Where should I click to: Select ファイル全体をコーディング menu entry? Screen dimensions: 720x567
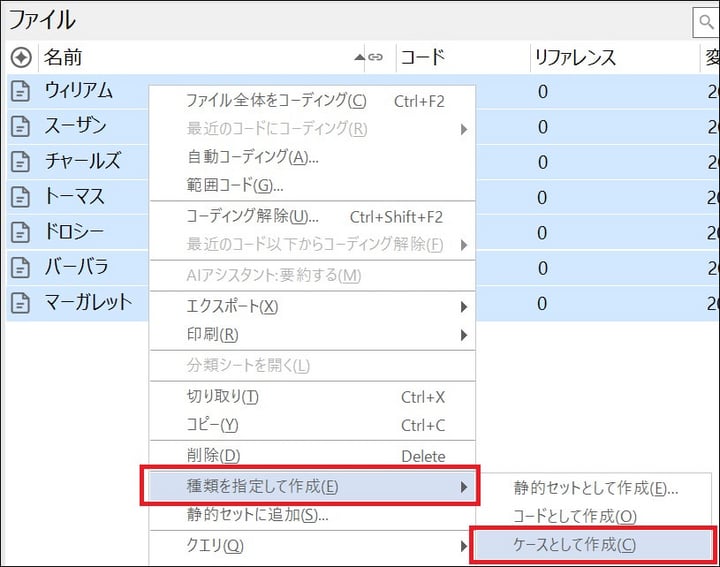click(276, 101)
